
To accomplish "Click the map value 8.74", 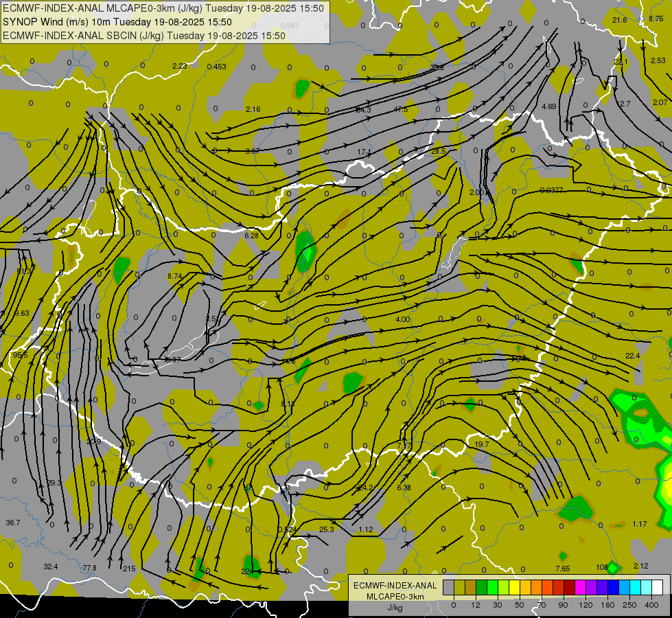I will point(175,276).
